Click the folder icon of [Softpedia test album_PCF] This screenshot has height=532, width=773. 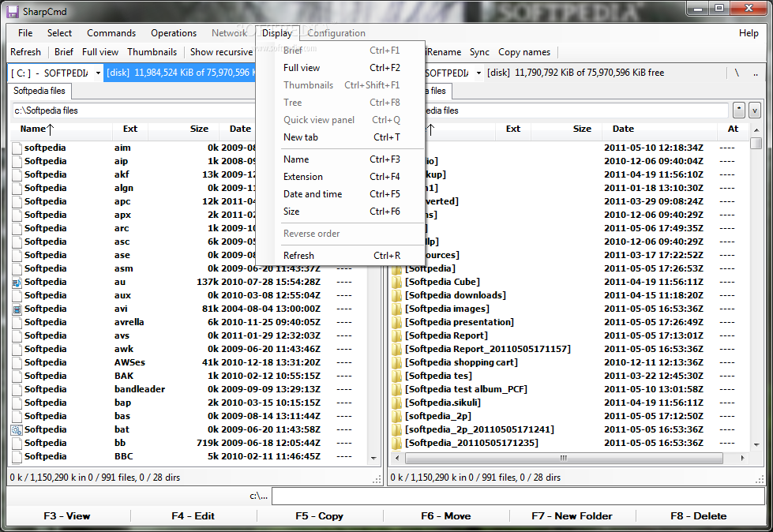coord(397,390)
